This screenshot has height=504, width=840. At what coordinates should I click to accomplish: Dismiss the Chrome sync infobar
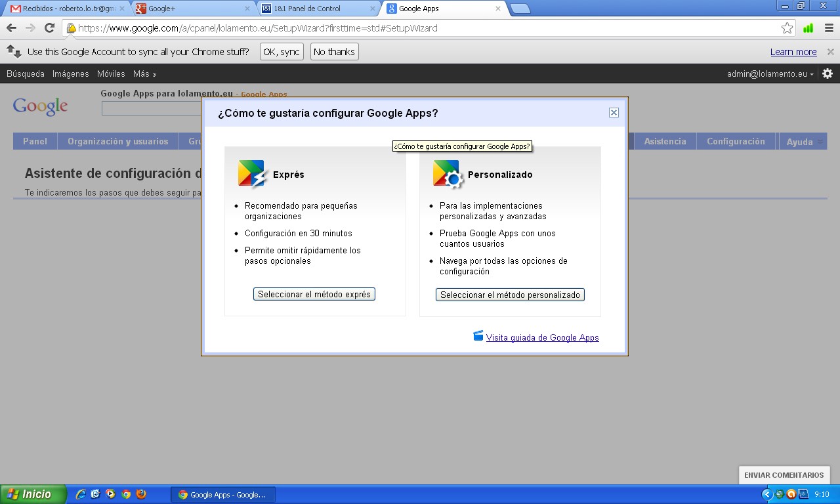830,52
